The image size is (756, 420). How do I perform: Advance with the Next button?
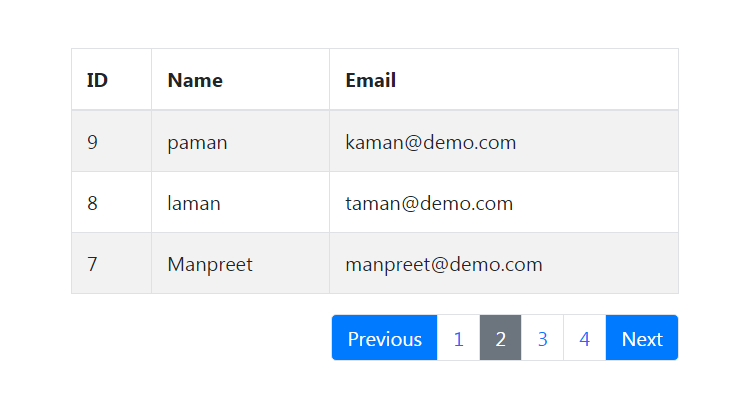point(642,338)
